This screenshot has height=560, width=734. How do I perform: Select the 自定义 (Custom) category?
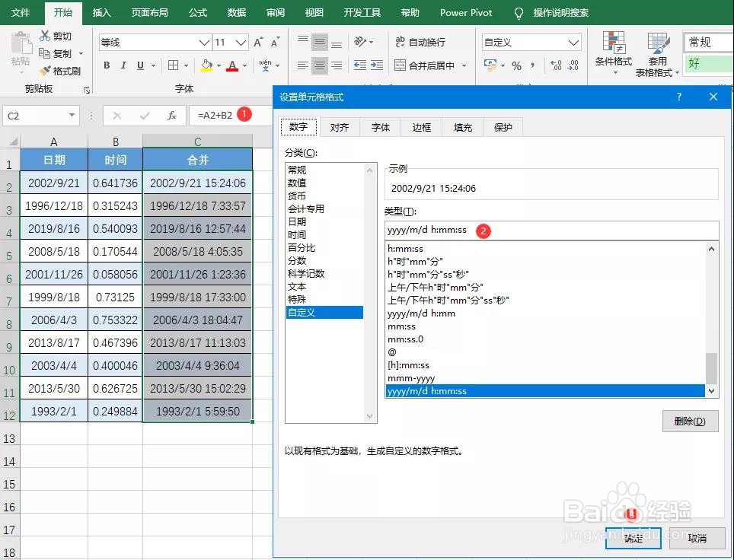[x=324, y=312]
